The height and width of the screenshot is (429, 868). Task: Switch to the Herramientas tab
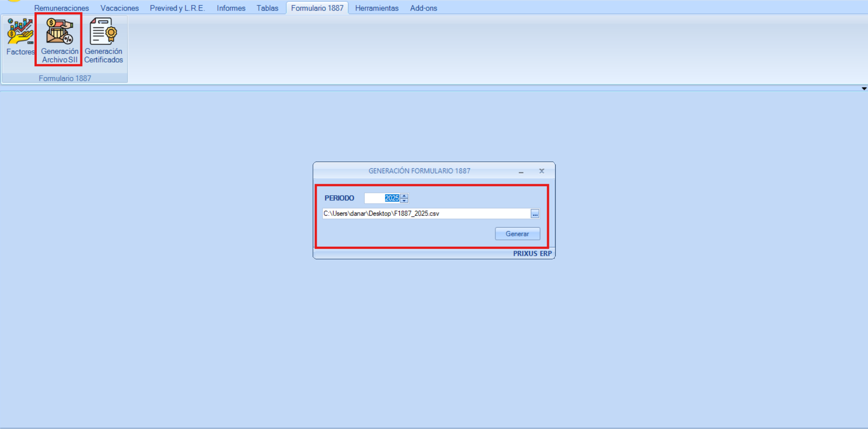click(377, 8)
